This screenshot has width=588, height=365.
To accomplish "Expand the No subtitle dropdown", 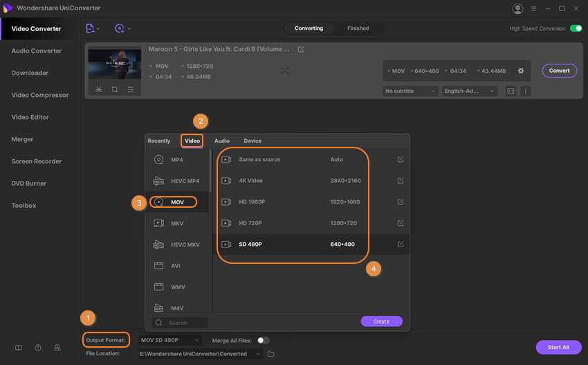I will click(x=410, y=91).
